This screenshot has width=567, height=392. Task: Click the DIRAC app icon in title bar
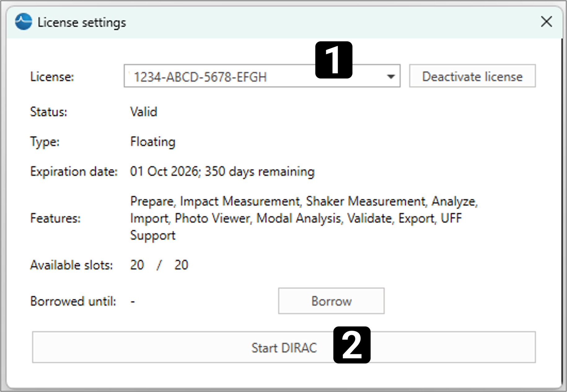[24, 22]
